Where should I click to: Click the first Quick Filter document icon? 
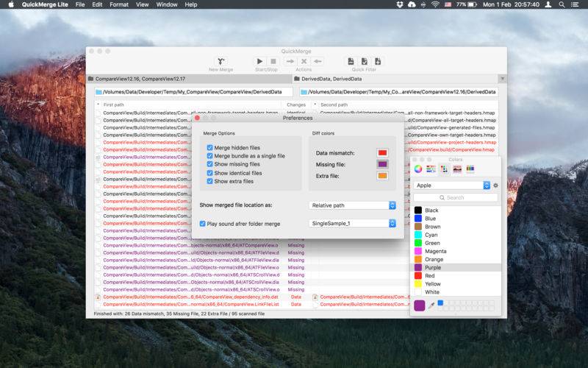click(x=351, y=61)
